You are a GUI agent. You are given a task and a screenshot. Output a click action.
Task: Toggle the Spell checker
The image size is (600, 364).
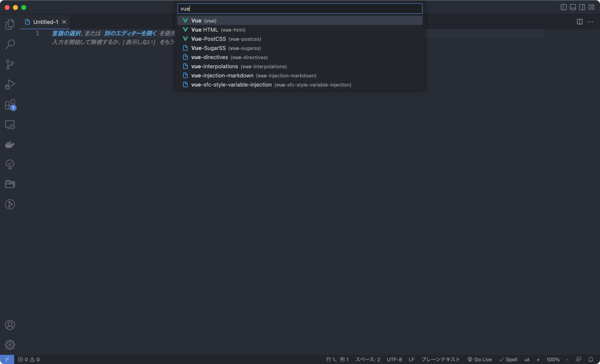click(x=509, y=359)
